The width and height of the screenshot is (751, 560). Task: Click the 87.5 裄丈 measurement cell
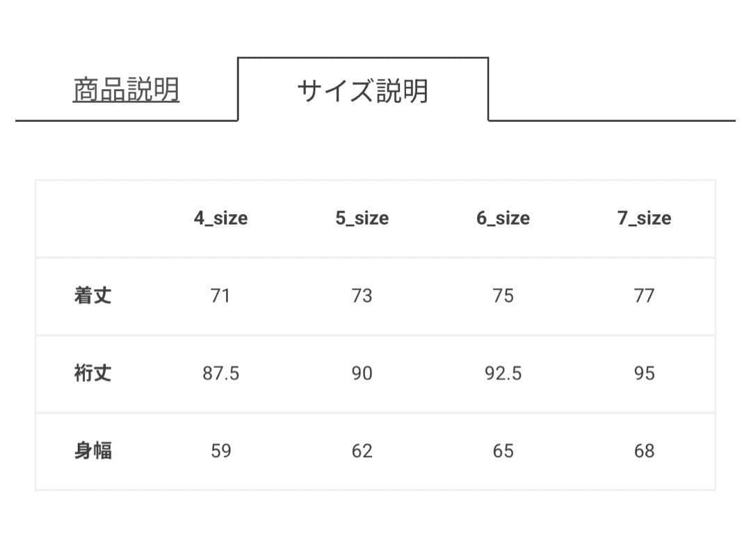pos(220,374)
